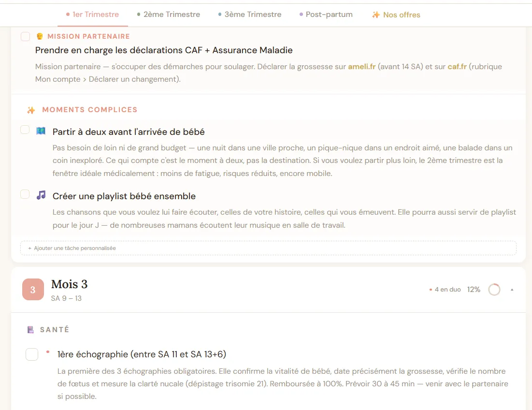
Task: Click the sparkles icon next to Moments Complices
Action: click(31, 110)
